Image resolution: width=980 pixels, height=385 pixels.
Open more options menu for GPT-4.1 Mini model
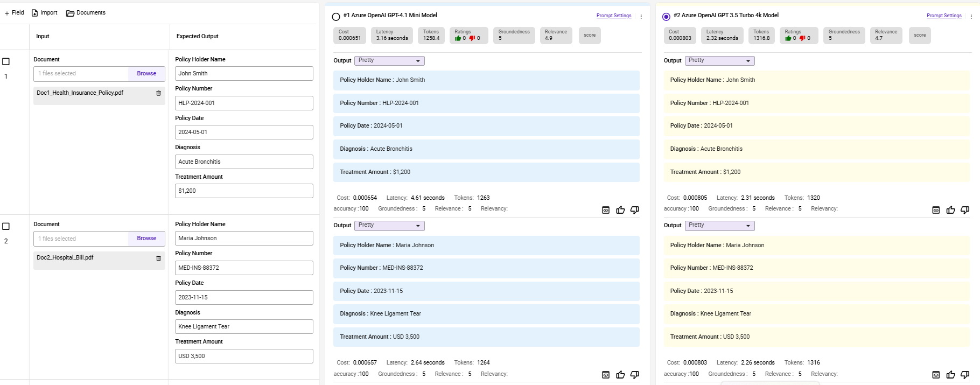[641, 17]
